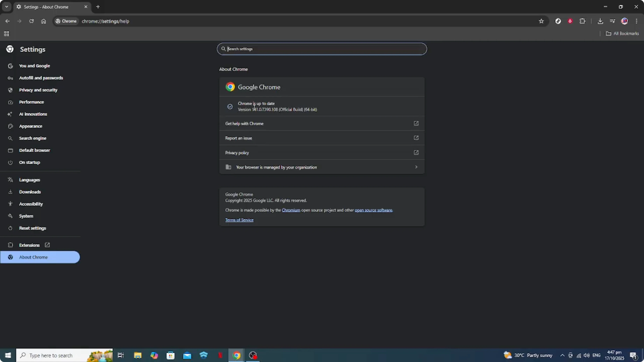644x362 pixels.
Task: Close the Settings - About Chrome tab
Action: pos(86,7)
